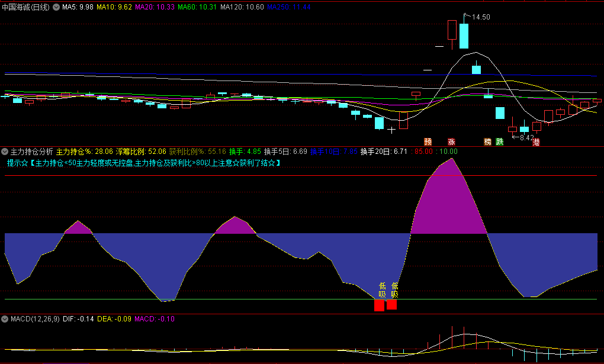Click the 换手: 4.85 value
This screenshot has width=604, height=364.
click(245, 152)
